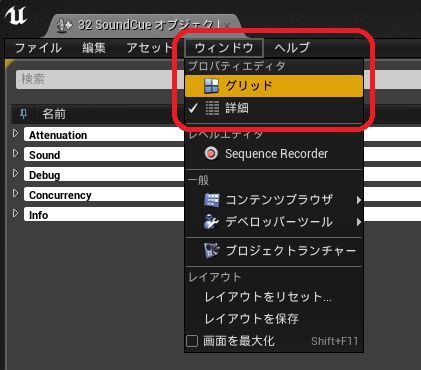Click the グリッド text label
The image size is (421, 370).
249,86
